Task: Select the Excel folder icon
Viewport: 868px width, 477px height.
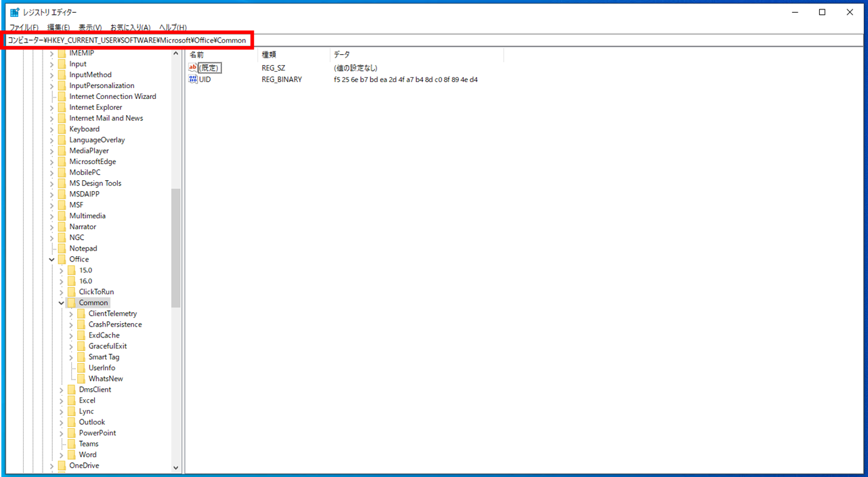Action: pos(71,400)
